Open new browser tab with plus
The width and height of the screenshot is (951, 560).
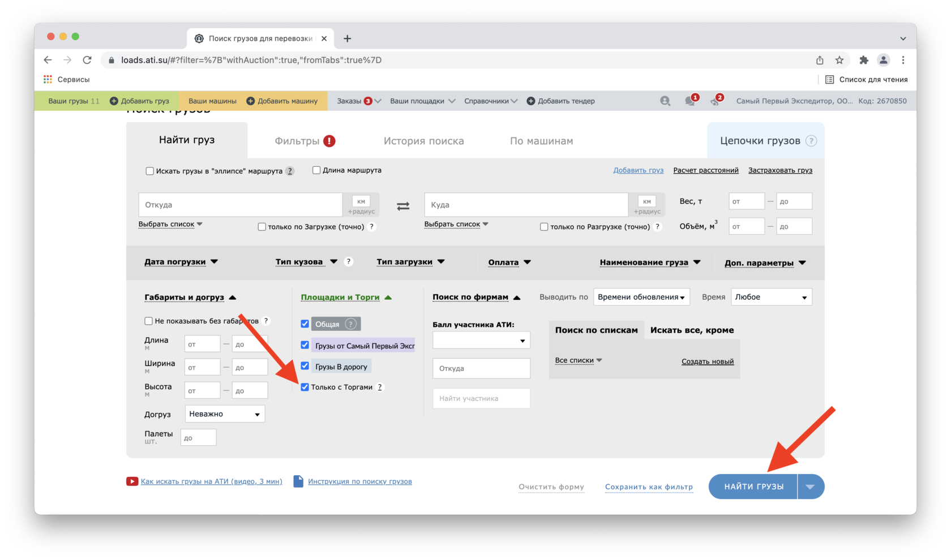click(x=348, y=38)
